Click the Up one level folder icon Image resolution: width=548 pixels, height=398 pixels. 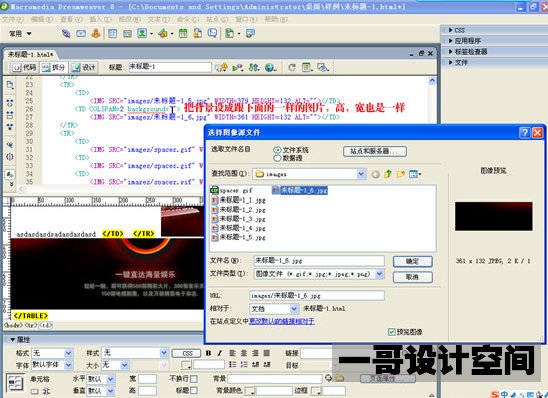(x=388, y=174)
